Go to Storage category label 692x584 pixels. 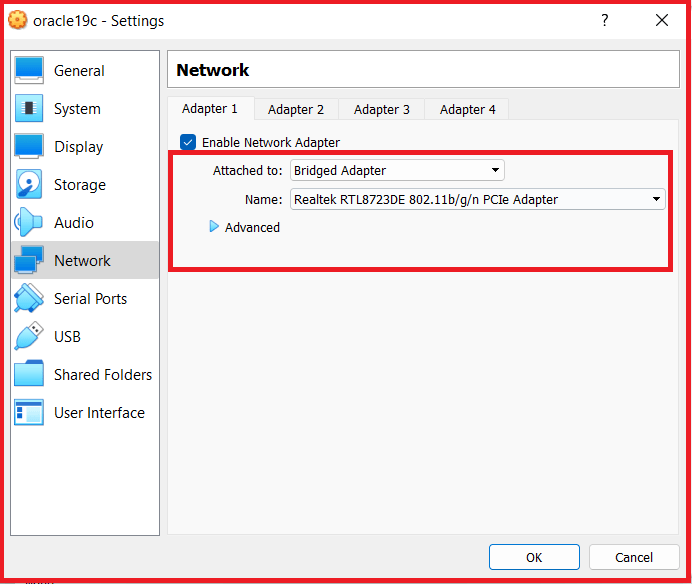point(80,185)
